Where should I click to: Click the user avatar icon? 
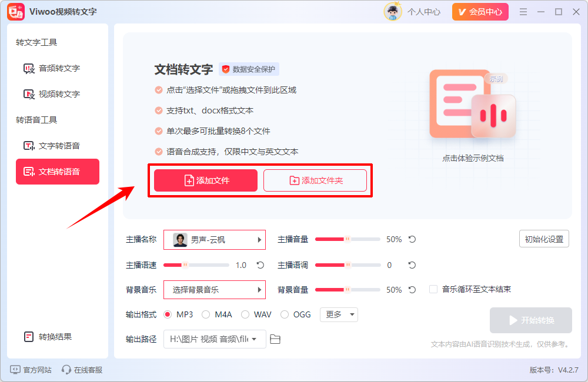click(x=393, y=12)
